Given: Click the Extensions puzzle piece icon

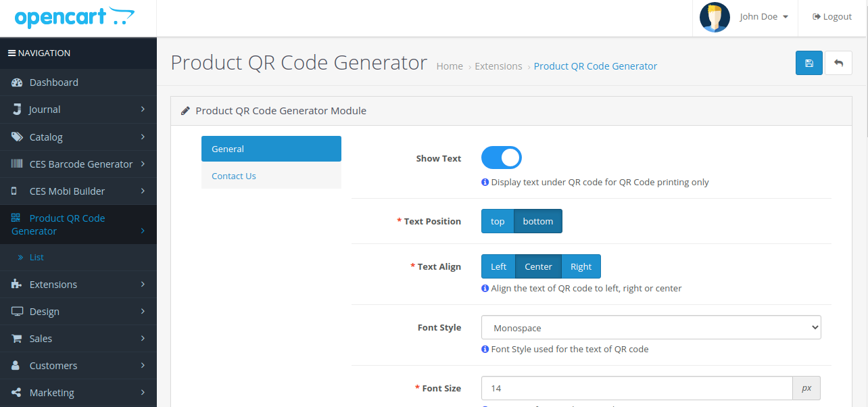Looking at the screenshot, I should 17,285.
